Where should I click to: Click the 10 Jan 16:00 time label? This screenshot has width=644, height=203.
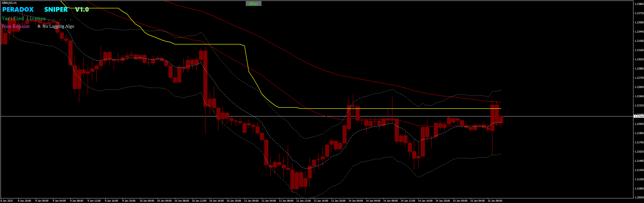click(217, 201)
